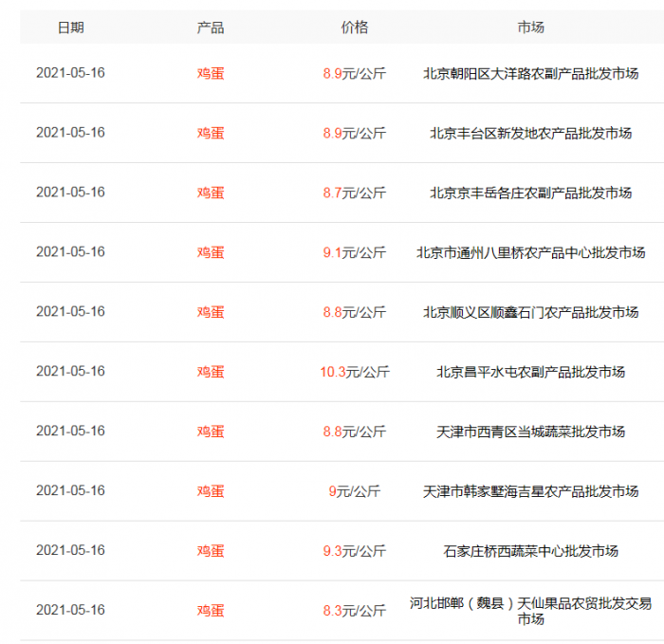The height and width of the screenshot is (644, 664).
Task: Open 鸡蛋 link in 北京市通州八里桥 row
Action: click(x=211, y=252)
